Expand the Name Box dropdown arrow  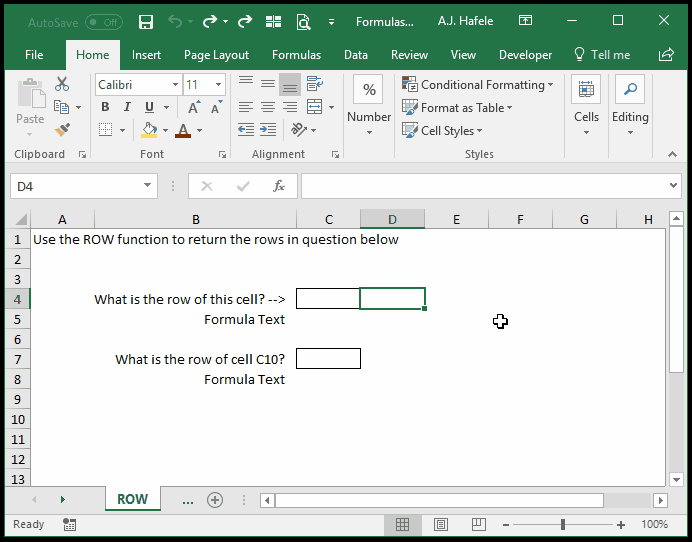point(147,185)
